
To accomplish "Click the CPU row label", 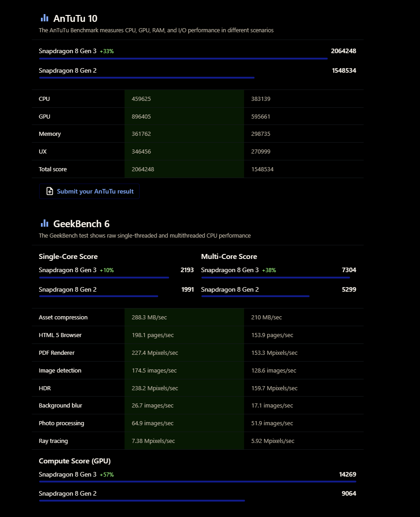I will tap(44, 99).
